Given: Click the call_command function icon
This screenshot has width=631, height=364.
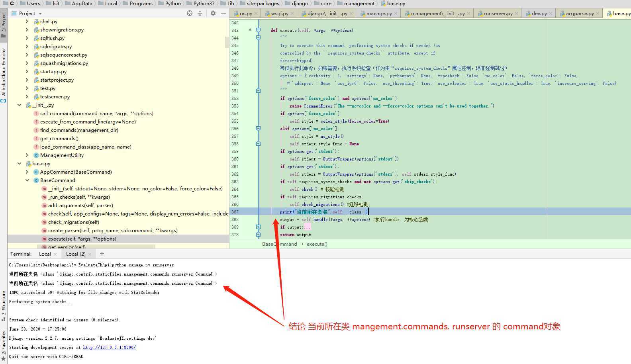Looking at the screenshot, I should pos(36,114).
